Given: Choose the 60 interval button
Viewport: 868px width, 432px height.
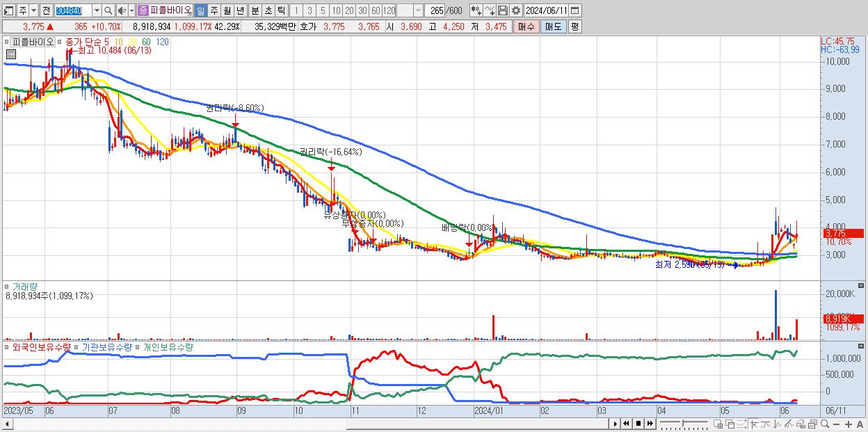Looking at the screenshot, I should point(376,10).
